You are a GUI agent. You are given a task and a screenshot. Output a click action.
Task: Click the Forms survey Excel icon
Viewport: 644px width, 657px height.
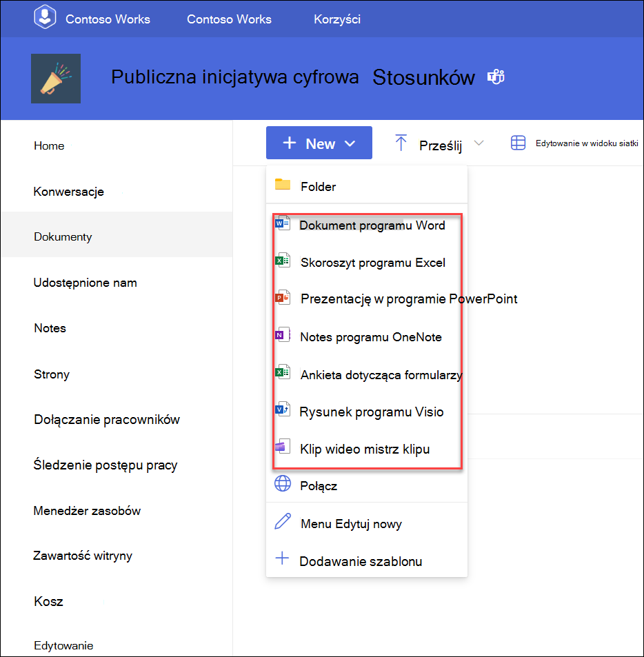[x=283, y=372]
